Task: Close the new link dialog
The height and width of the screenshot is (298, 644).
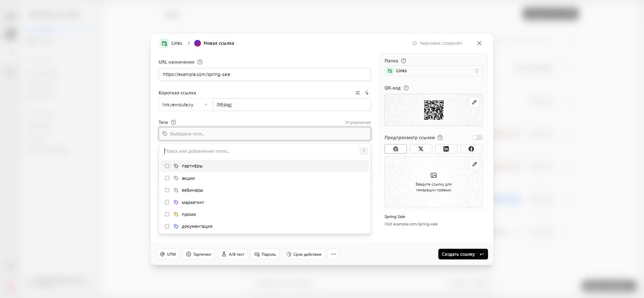Action: point(479,43)
